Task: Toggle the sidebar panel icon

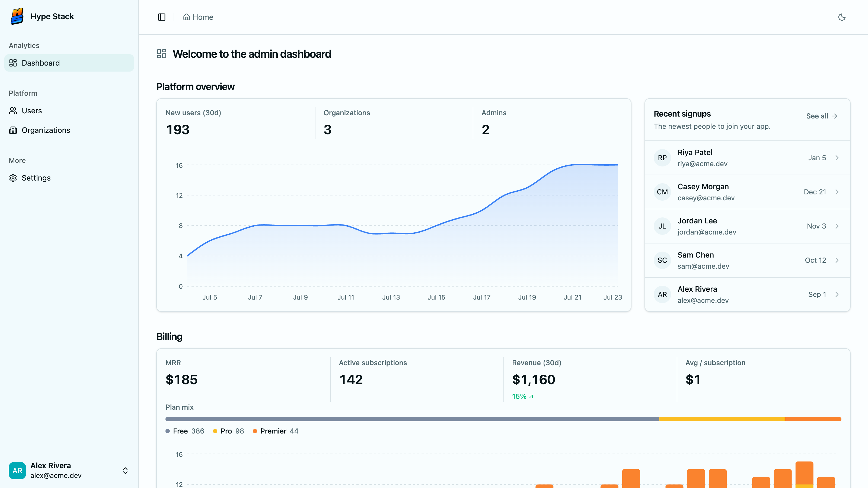Action: click(162, 17)
